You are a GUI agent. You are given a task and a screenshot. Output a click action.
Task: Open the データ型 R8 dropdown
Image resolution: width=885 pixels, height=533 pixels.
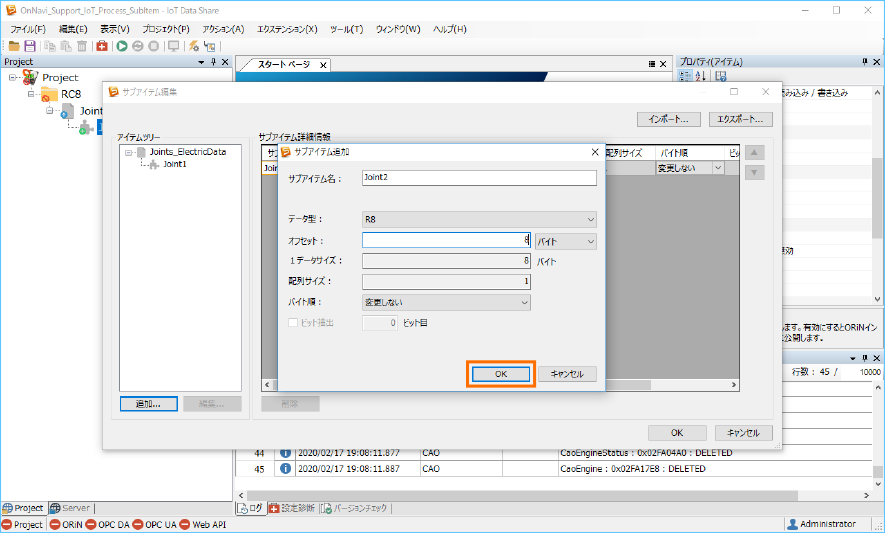(479, 219)
